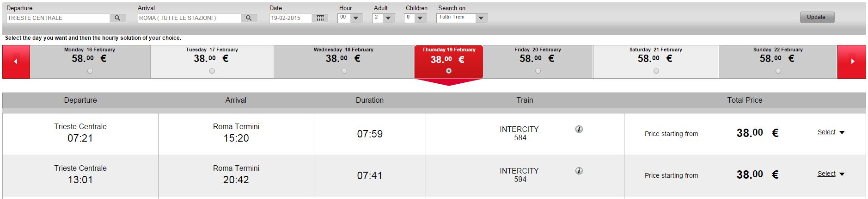Go to next week with right arrow

(x=852, y=62)
